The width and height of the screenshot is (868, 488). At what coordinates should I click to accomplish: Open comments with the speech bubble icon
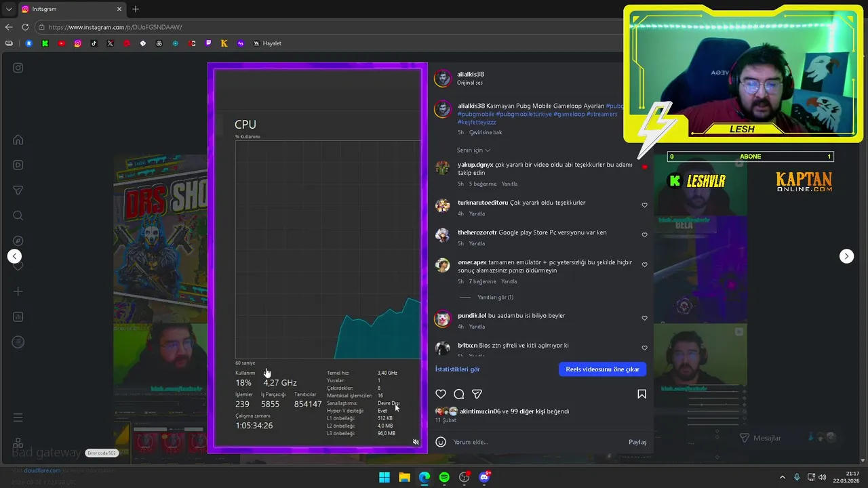459,394
